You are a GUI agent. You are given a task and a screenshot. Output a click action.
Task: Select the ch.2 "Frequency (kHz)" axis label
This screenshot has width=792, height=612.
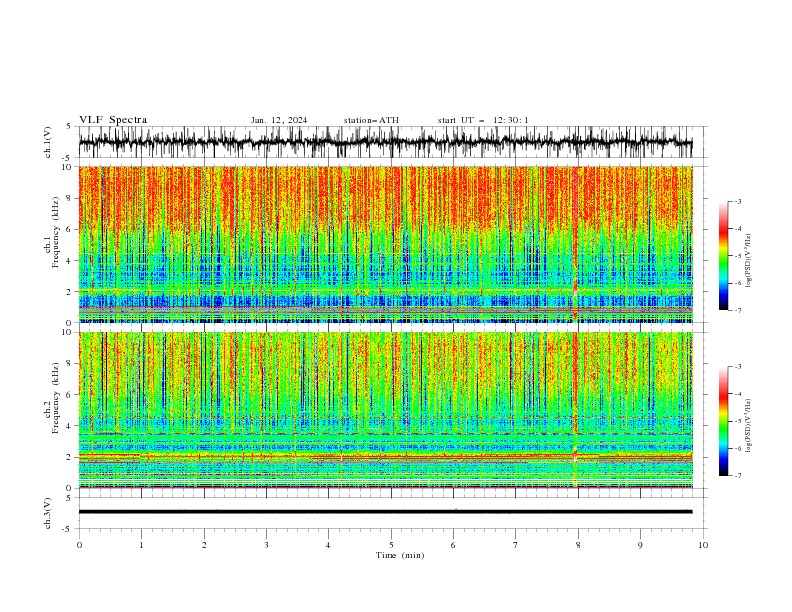55,398
